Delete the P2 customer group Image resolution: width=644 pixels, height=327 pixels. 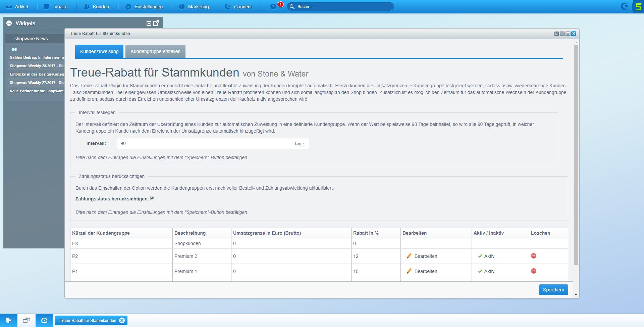pos(534,256)
